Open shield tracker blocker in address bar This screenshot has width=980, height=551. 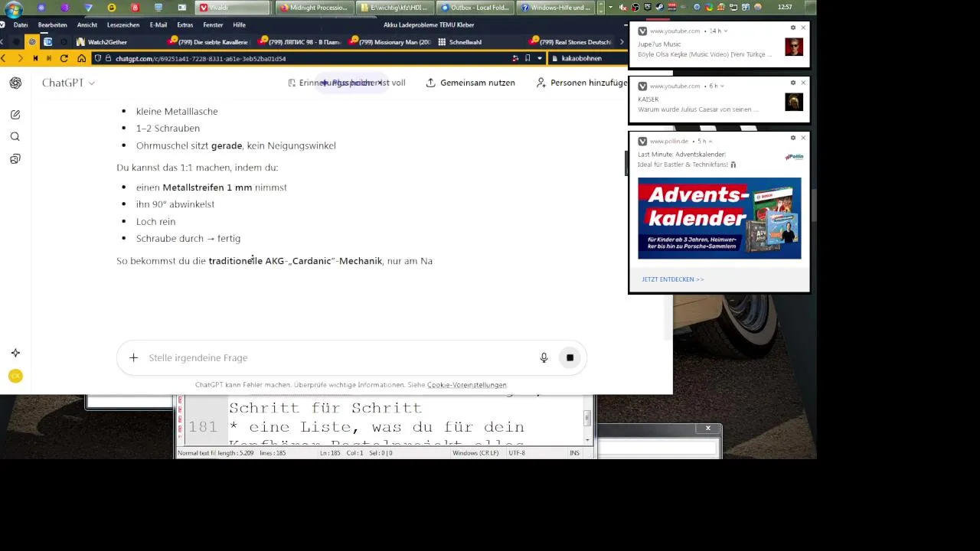(97, 58)
